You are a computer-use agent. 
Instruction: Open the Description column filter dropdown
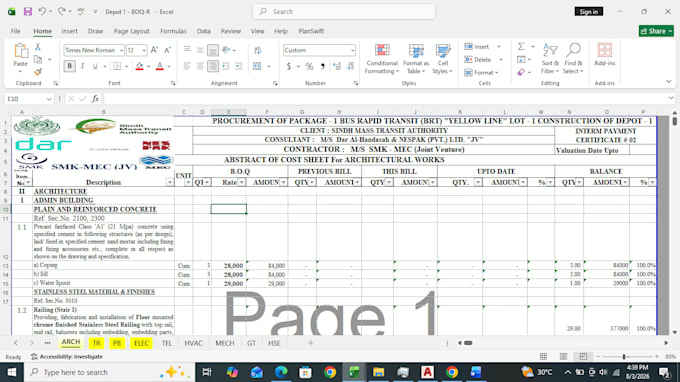pyautogui.click(x=170, y=183)
